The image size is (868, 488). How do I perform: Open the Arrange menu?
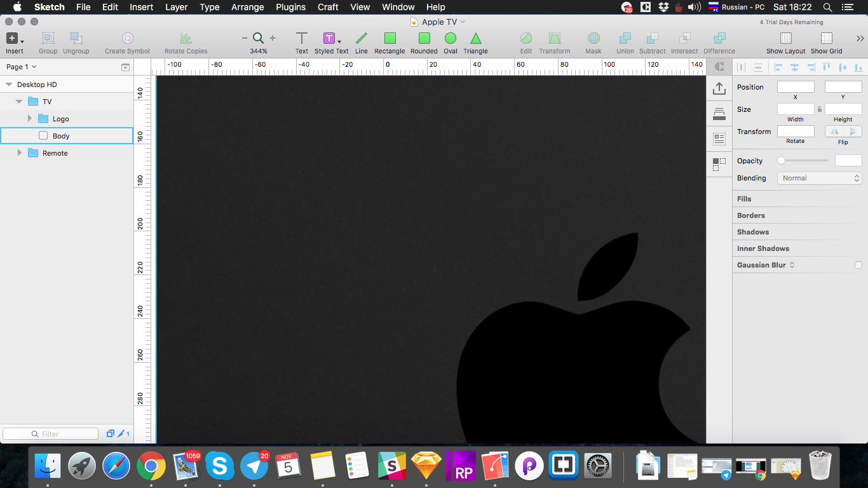pos(247,7)
